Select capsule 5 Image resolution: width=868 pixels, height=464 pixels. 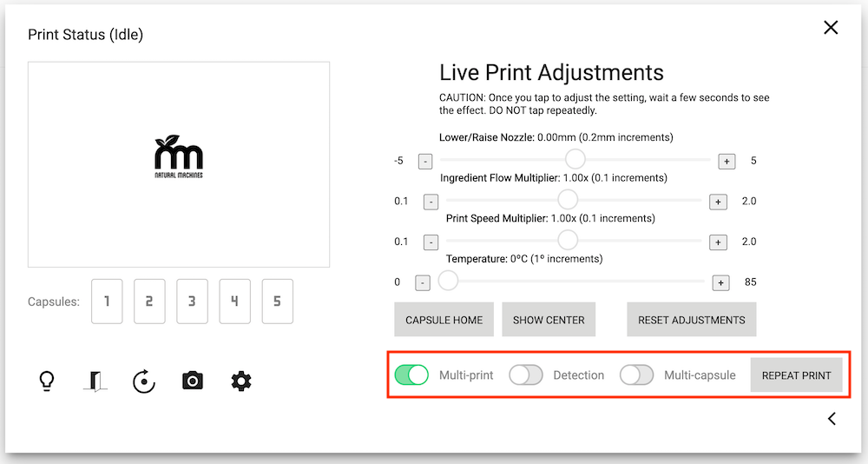click(278, 302)
